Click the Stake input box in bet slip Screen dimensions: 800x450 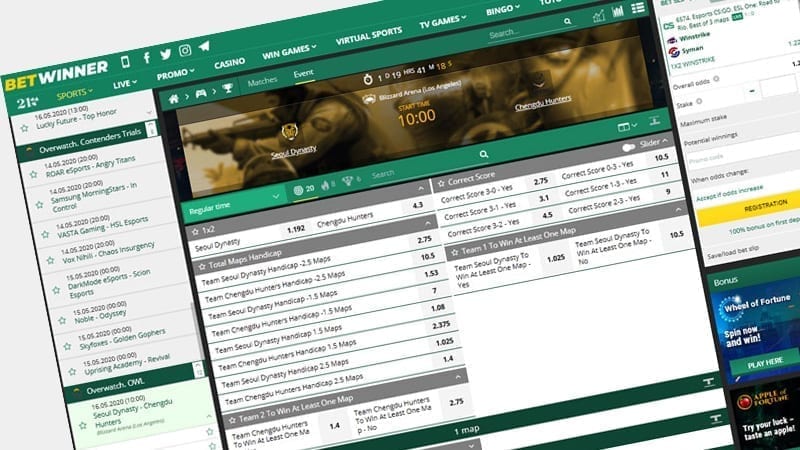[x=778, y=87]
